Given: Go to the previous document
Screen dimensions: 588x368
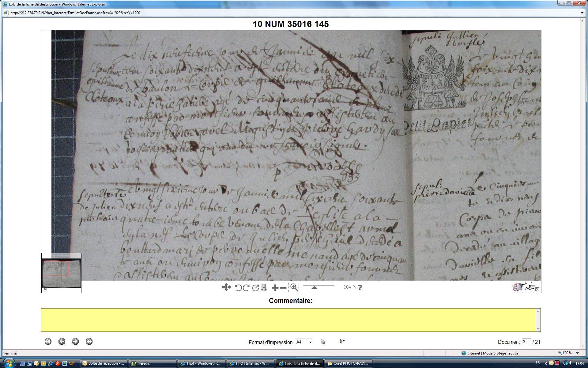Looking at the screenshot, I should coord(62,341).
